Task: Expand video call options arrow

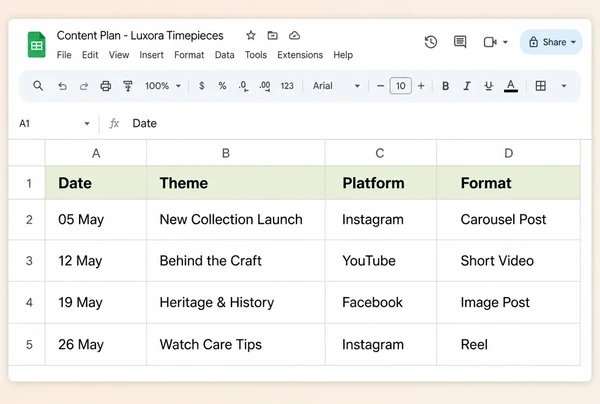Action: (505, 42)
